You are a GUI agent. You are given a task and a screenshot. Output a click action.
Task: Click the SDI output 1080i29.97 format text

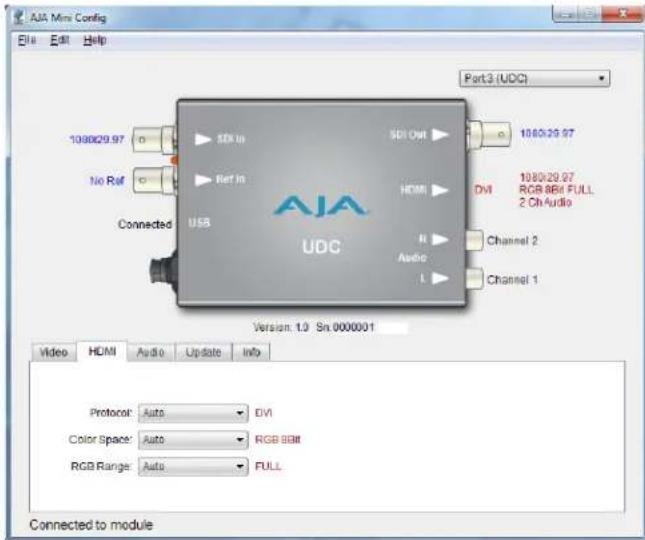(547, 133)
